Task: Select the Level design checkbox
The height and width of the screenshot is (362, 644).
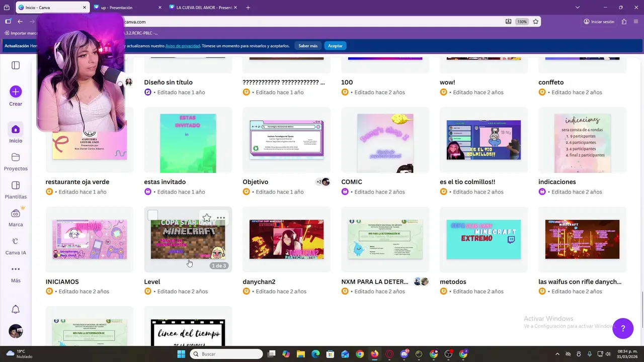Action: coord(153,216)
